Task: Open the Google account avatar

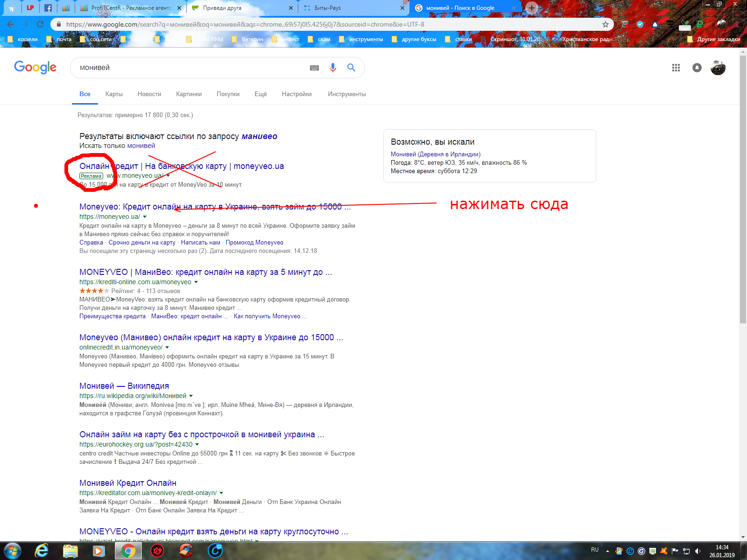Action: (x=718, y=68)
